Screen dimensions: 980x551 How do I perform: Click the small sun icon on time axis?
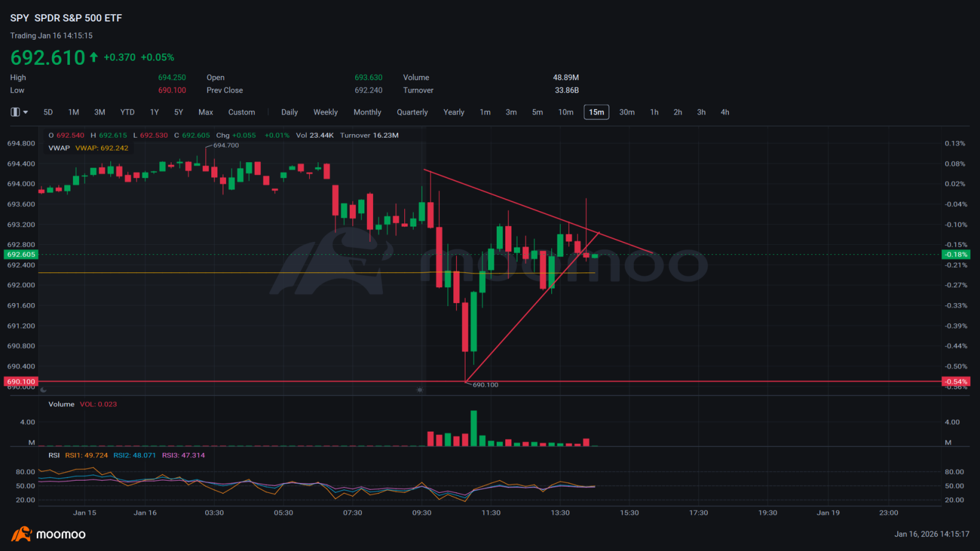tap(420, 389)
